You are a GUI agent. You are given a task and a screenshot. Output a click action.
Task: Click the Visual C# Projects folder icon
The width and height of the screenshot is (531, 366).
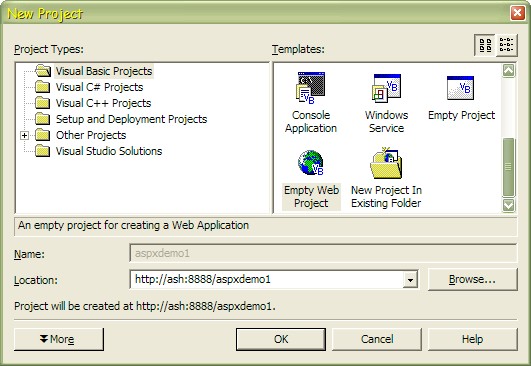click(x=43, y=87)
